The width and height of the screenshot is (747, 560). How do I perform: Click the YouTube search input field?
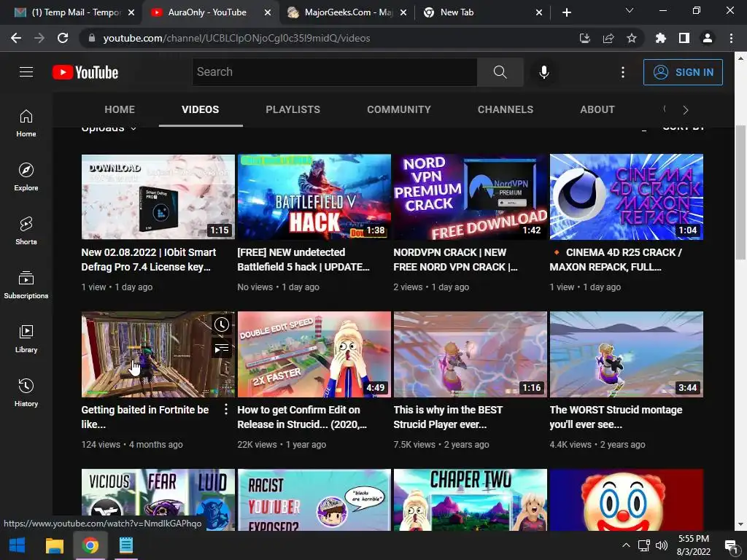(334, 72)
